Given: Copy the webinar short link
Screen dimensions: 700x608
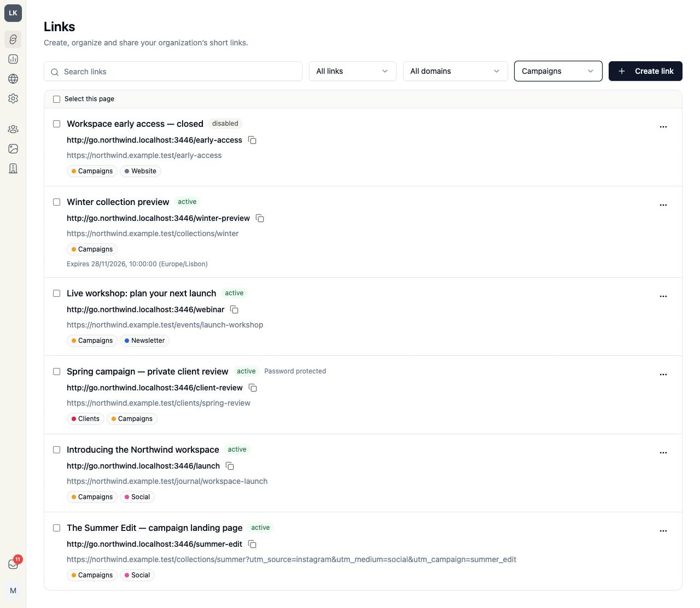Looking at the screenshot, I should [x=234, y=309].
